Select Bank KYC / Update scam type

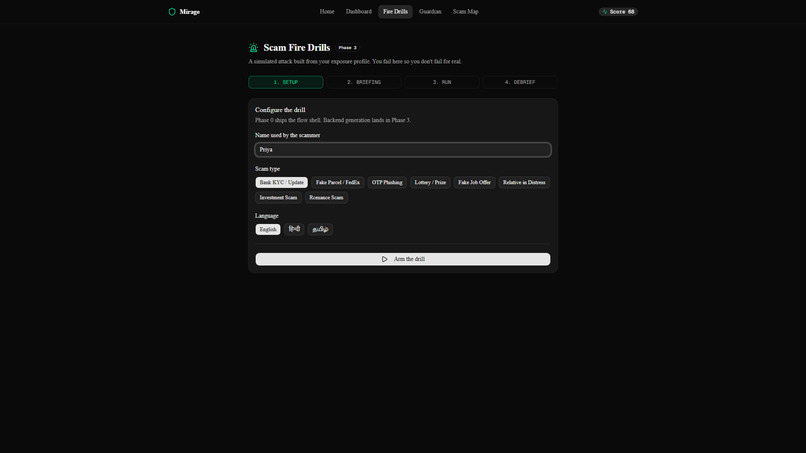coord(282,183)
